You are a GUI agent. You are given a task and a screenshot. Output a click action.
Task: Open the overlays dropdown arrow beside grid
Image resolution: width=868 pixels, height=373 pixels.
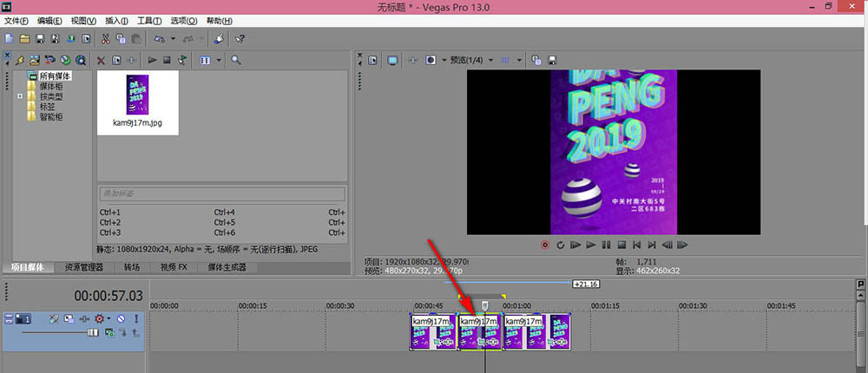(519, 60)
